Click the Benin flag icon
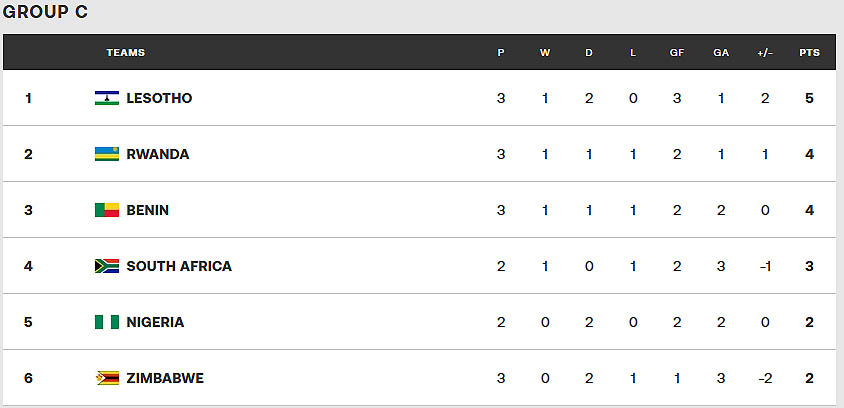This screenshot has height=408, width=844. coord(107,210)
